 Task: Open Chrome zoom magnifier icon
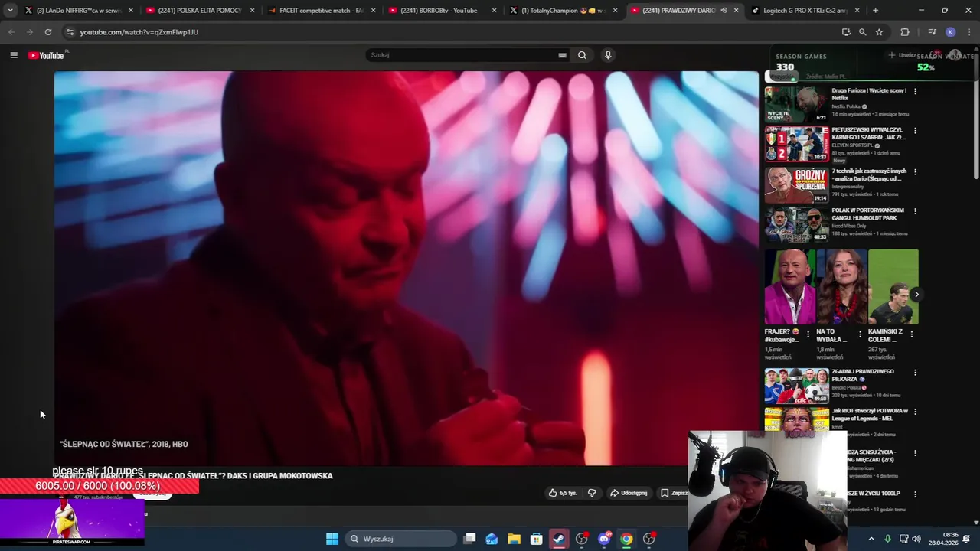pyautogui.click(x=862, y=32)
